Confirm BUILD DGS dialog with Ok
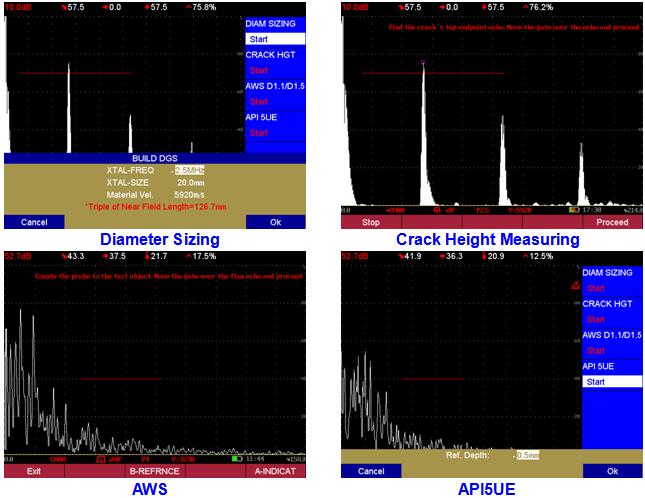This screenshot has width=645, height=498. [276, 222]
